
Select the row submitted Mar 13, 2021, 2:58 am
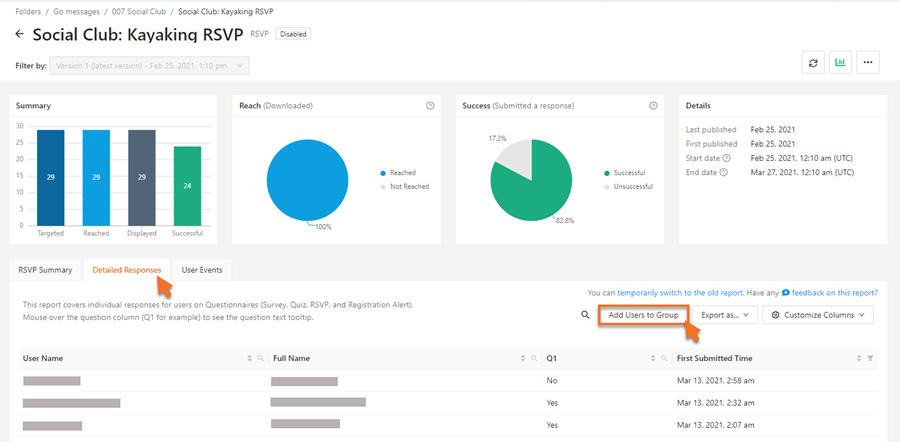[448, 381]
